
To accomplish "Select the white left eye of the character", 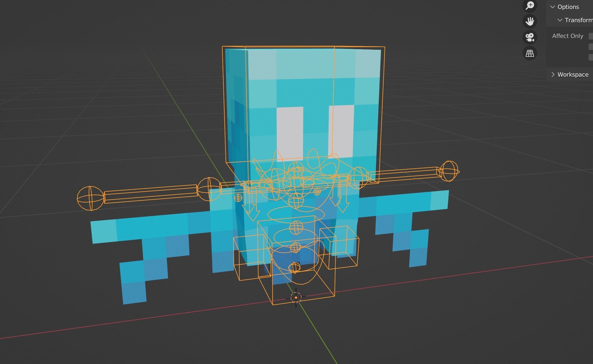I will pyautogui.click(x=290, y=134).
